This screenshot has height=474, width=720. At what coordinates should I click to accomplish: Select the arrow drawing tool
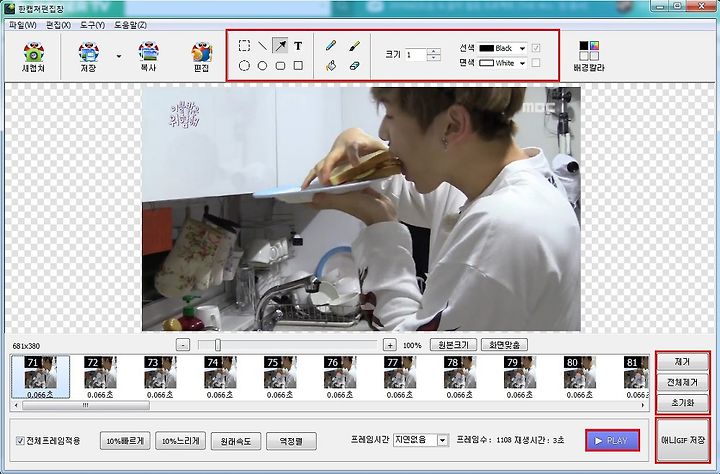[280, 45]
